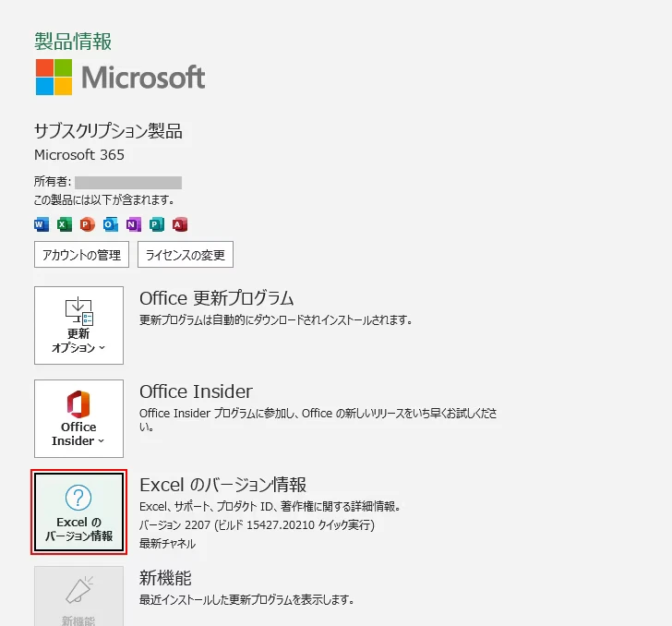This screenshot has width=672, height=626.
Task: Open アカウントの管理 button
Action: click(81, 254)
